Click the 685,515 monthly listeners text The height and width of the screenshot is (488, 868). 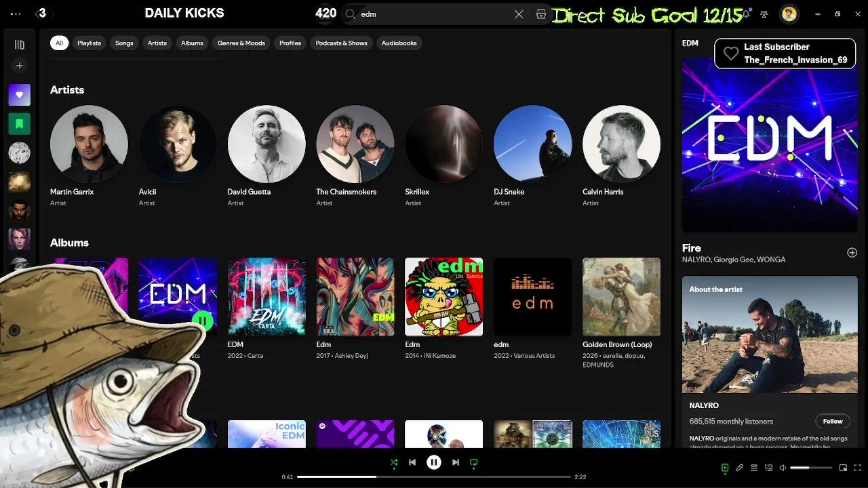pos(731,421)
